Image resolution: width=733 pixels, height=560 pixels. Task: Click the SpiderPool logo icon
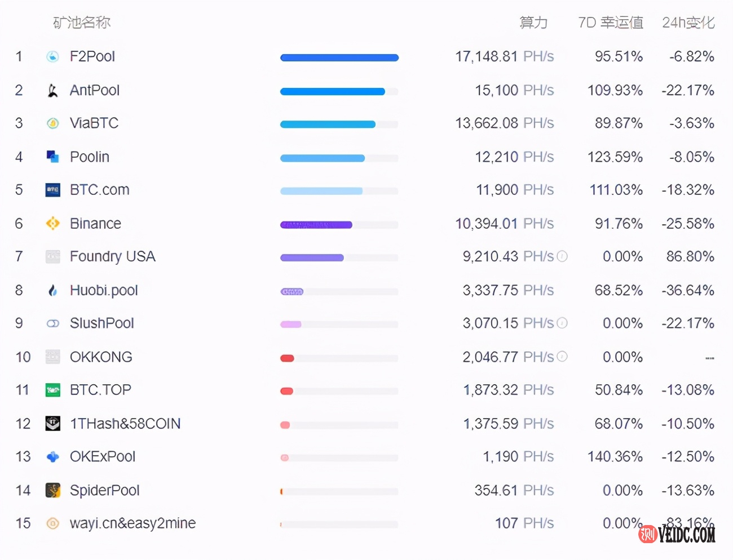[x=52, y=490]
